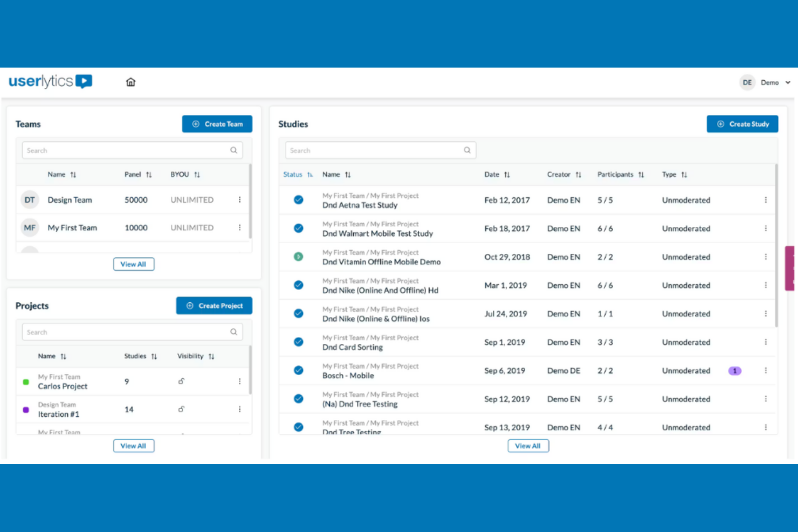Click the Create Study button
The image size is (798, 532).
[742, 124]
